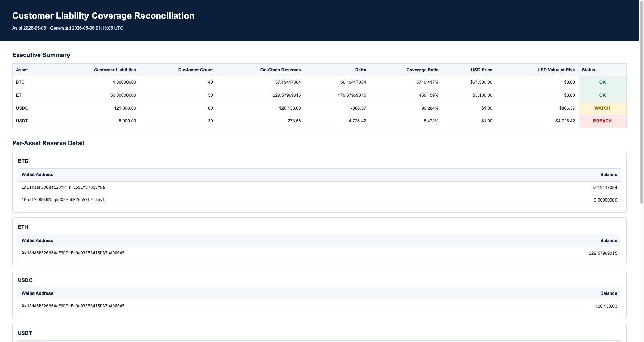Click the WATCH status badge for USDC
Image resolution: width=644 pixels, height=342 pixels.
coord(602,108)
